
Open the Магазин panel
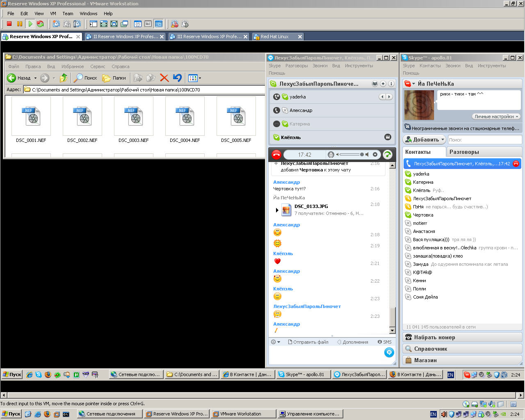[462, 360]
